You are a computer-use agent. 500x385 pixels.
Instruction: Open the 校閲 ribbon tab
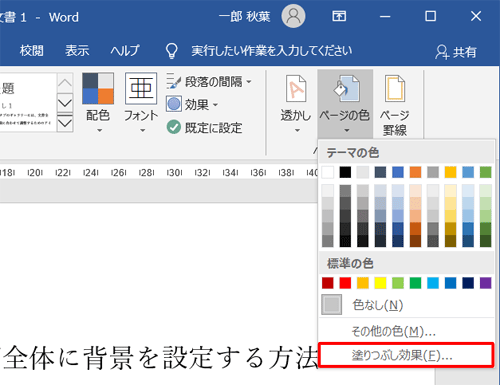pyautogui.click(x=32, y=51)
